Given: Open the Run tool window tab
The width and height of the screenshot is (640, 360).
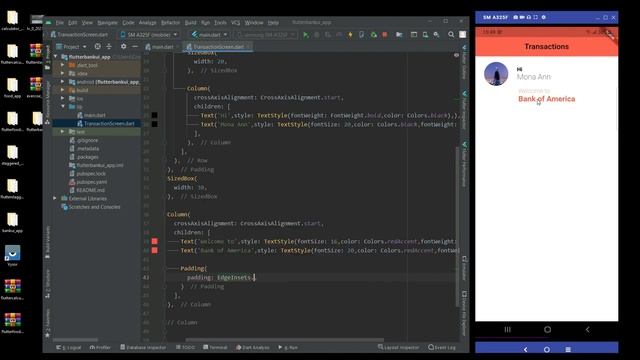Looking at the screenshot, I should (288, 347).
